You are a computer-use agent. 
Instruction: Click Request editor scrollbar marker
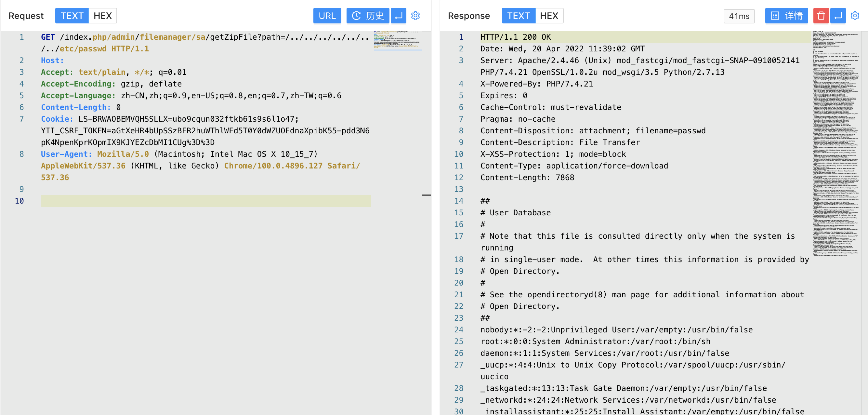click(x=426, y=195)
